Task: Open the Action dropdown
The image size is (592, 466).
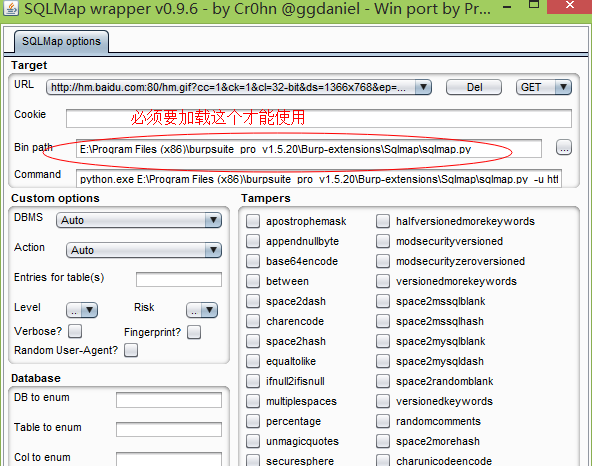Action: [144, 250]
